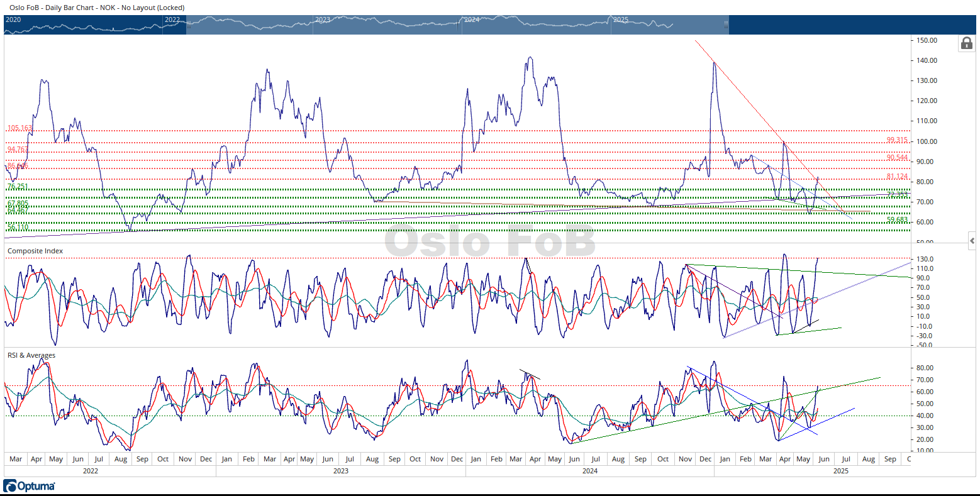The height and width of the screenshot is (496, 980).
Task: Click the Optuma logo in bottom corner
Action: coord(30,486)
